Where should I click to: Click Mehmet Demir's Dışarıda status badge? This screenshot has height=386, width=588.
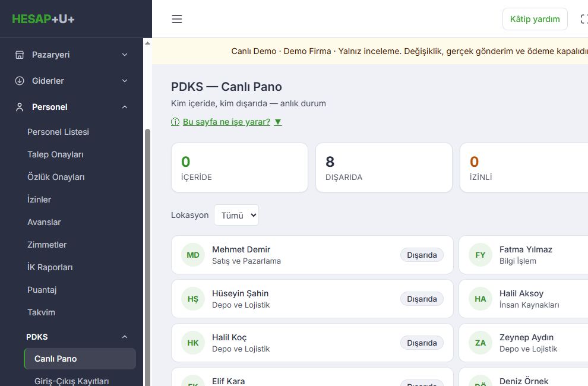click(x=422, y=255)
